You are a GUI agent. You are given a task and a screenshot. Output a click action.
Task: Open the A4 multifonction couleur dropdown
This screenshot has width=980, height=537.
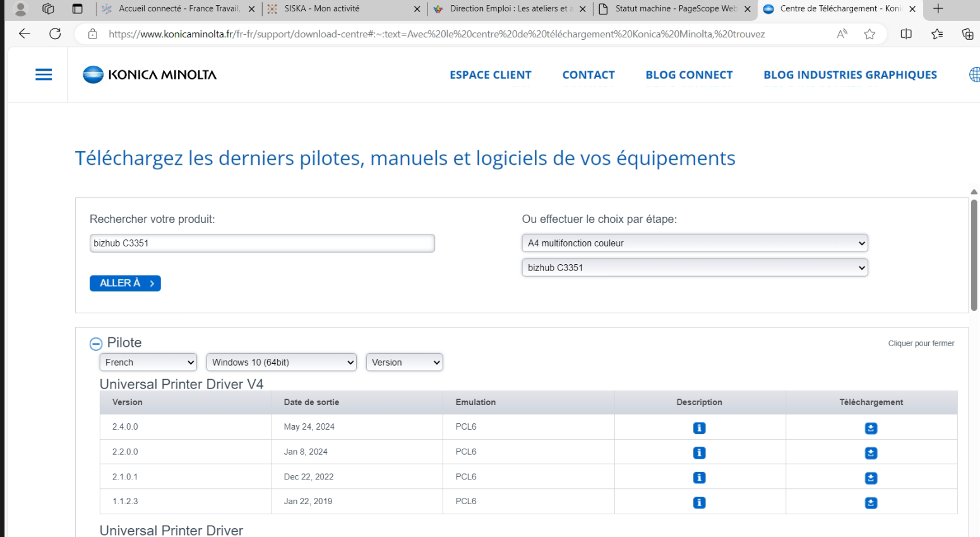[695, 243]
